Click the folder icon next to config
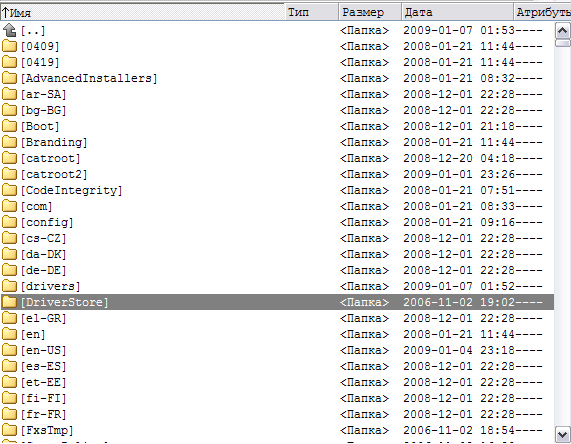571x444 pixels. 9,222
